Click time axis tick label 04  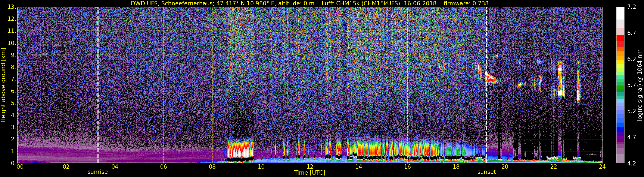115,167
